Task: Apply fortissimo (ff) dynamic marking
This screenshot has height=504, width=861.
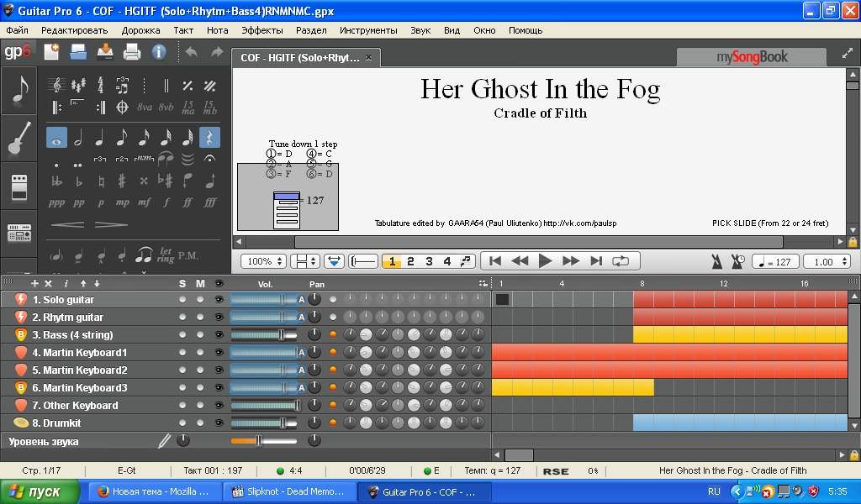Action: (188, 202)
